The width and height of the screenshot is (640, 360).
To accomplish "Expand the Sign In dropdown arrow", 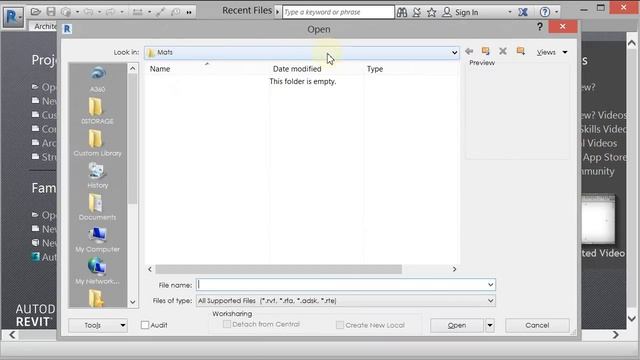I will 510,12.
